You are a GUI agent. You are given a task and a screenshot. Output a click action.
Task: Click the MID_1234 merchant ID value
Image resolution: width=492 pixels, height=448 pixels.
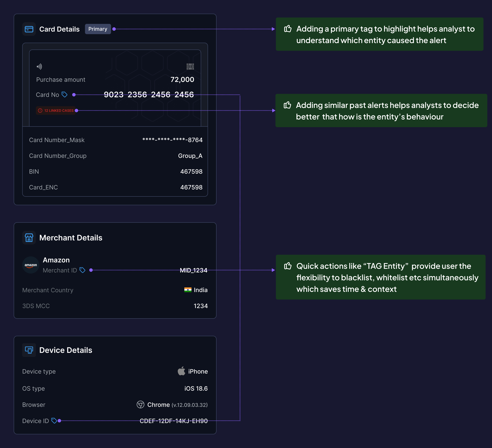point(194,270)
